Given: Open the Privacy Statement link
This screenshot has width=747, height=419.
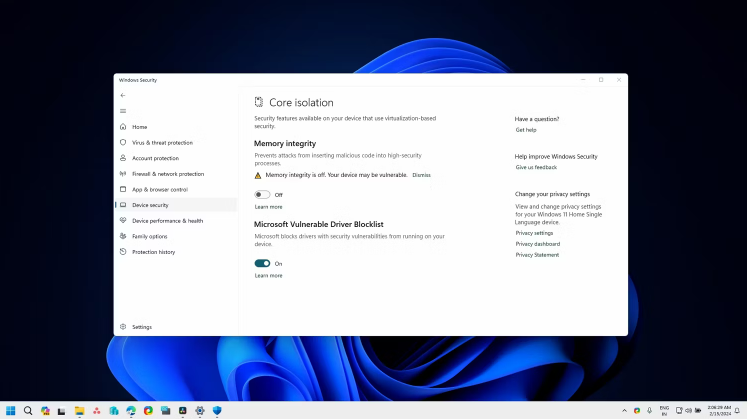Looking at the screenshot, I should (x=537, y=255).
